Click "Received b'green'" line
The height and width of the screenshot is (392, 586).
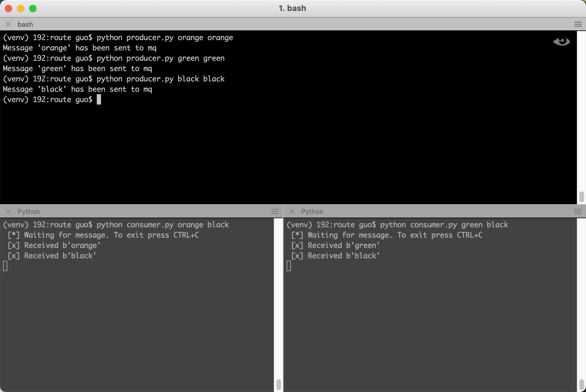[336, 246]
